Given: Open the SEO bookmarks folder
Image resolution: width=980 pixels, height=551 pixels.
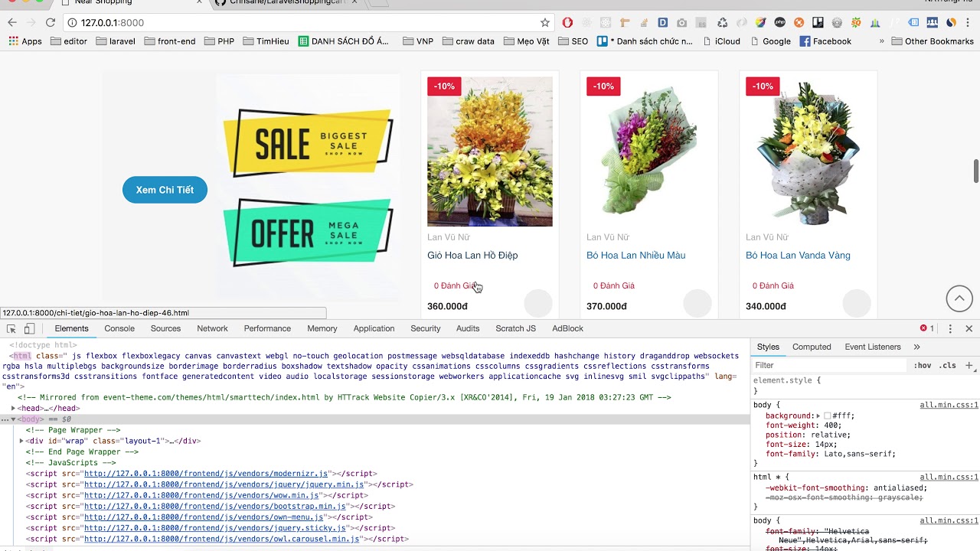Looking at the screenshot, I should (573, 41).
